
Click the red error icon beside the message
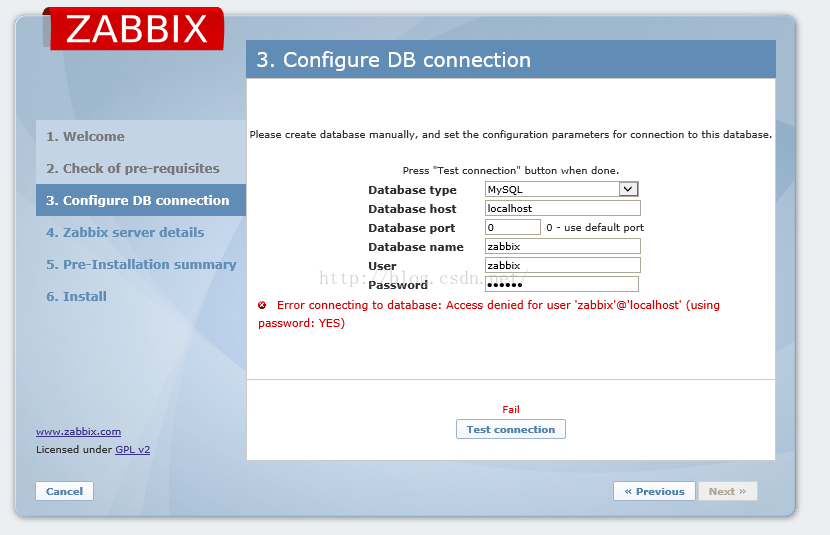click(x=262, y=305)
